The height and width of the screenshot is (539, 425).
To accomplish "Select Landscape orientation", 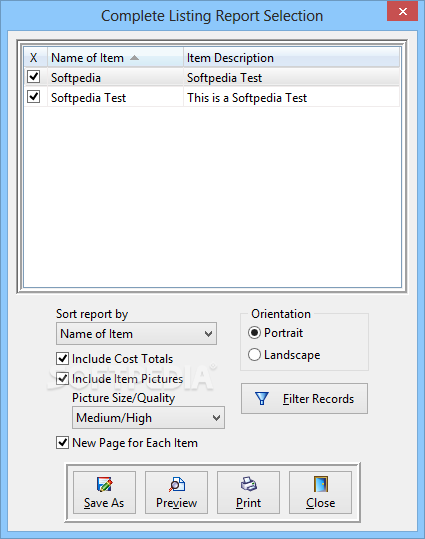I will [x=254, y=354].
